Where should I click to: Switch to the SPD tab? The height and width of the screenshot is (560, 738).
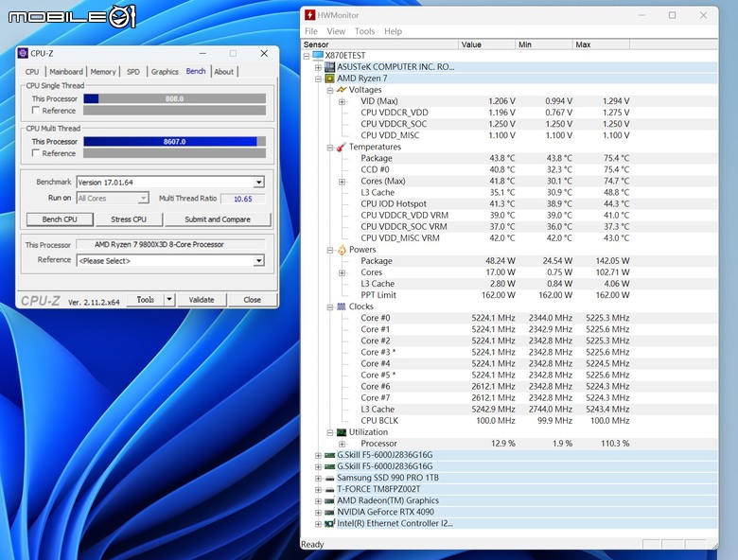coord(133,72)
